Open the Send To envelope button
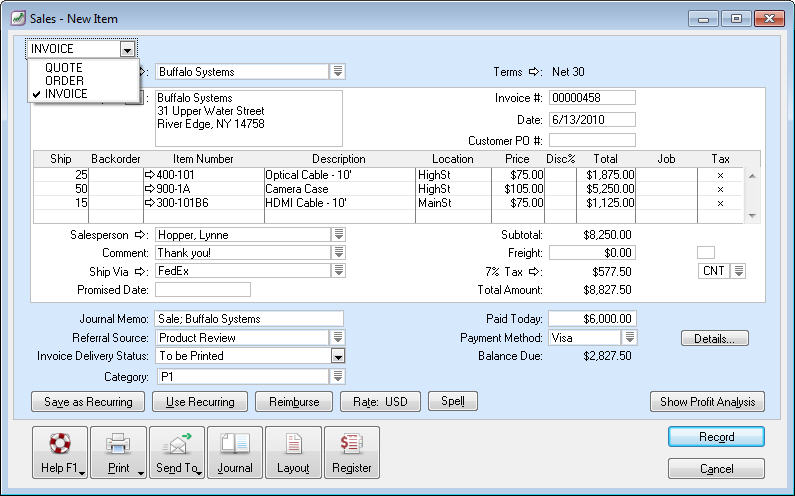The width and height of the screenshot is (795, 496). click(x=177, y=452)
